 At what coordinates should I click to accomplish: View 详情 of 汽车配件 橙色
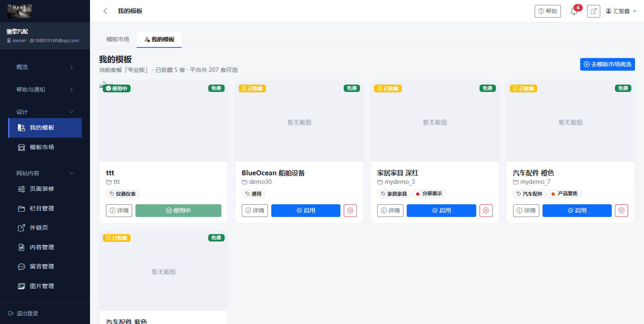point(526,210)
